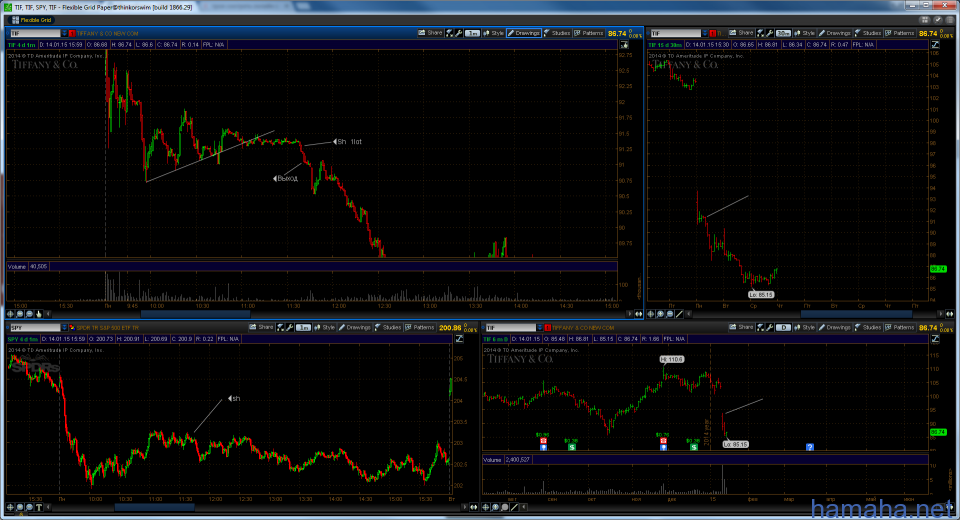
Task: Click the pointer hand tool below the top-left chart
Action: pyautogui.click(x=39, y=314)
